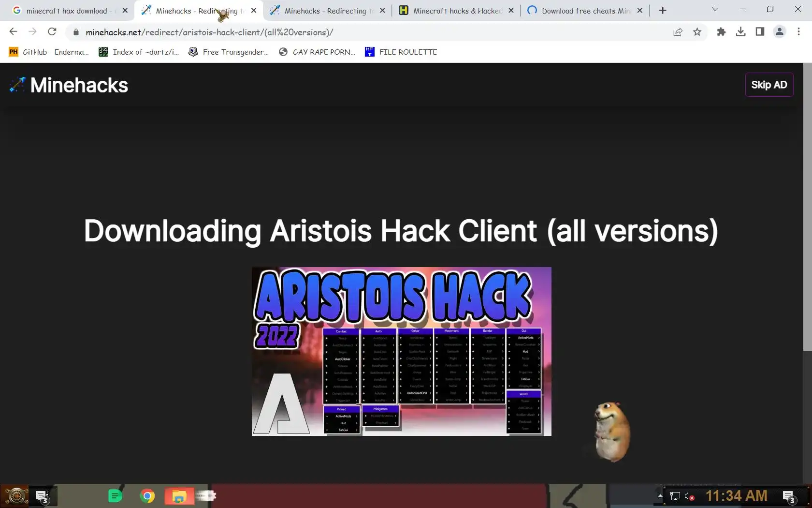Image resolution: width=812 pixels, height=508 pixels.
Task: Click the pixelated app icon in taskbar
Action: tap(206, 495)
